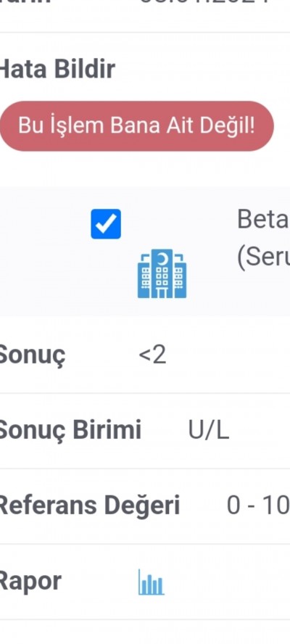The height and width of the screenshot is (644, 290).
Task: Select the 'Sonuç Birimi' label
Action: point(70,430)
